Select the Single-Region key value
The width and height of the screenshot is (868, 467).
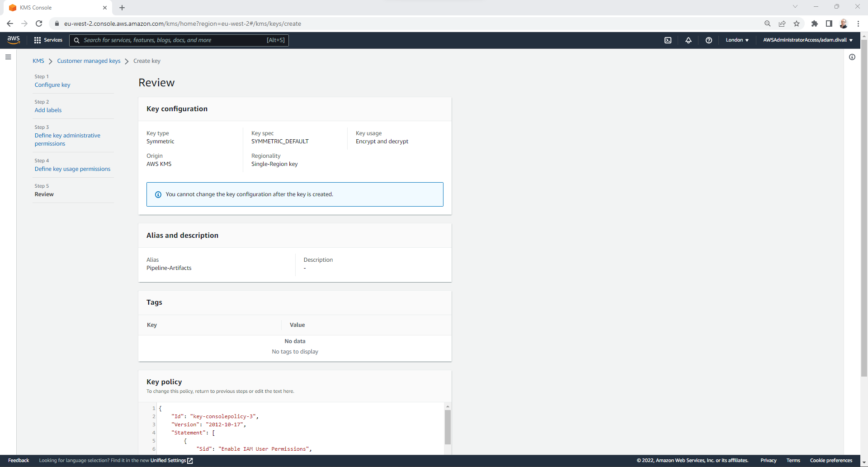tap(274, 164)
